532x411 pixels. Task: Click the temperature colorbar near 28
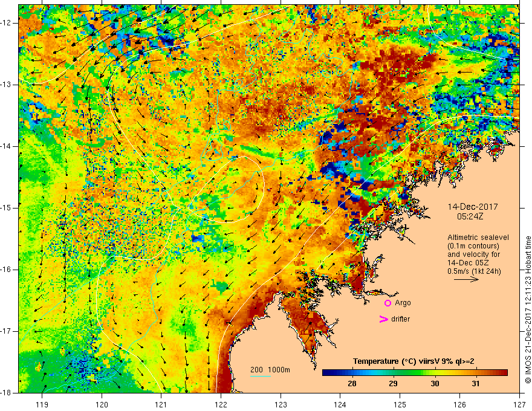tap(352, 373)
